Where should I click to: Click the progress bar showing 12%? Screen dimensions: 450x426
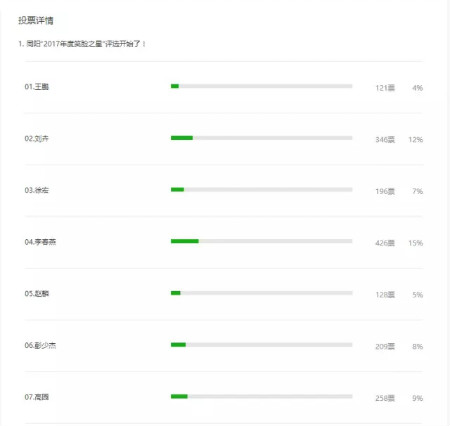262,138
